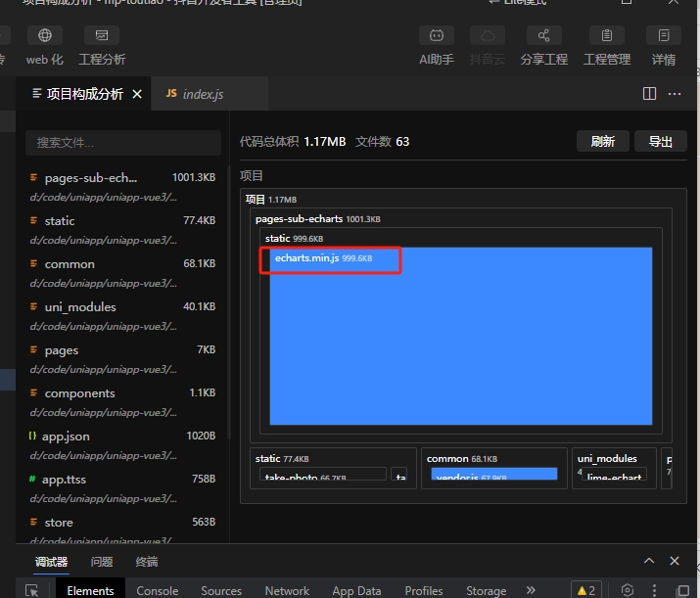Screen dimensions: 700x598
Task: Split the editor with the layout icon
Action: (x=649, y=94)
